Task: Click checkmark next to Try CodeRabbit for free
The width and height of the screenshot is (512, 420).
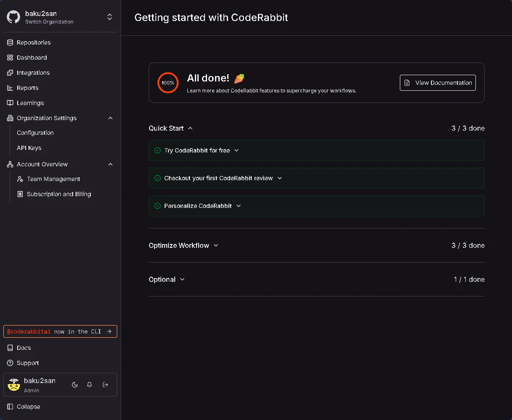Action: tap(158, 150)
